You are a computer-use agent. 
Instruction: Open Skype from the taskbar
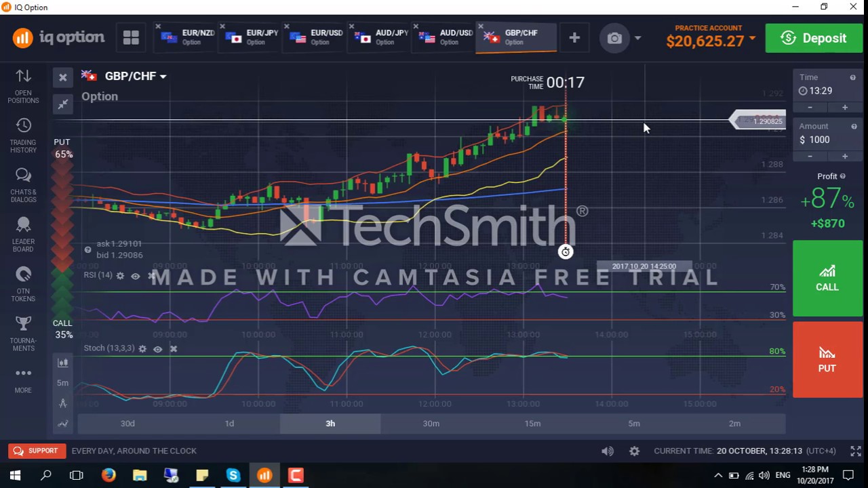pos(233,475)
